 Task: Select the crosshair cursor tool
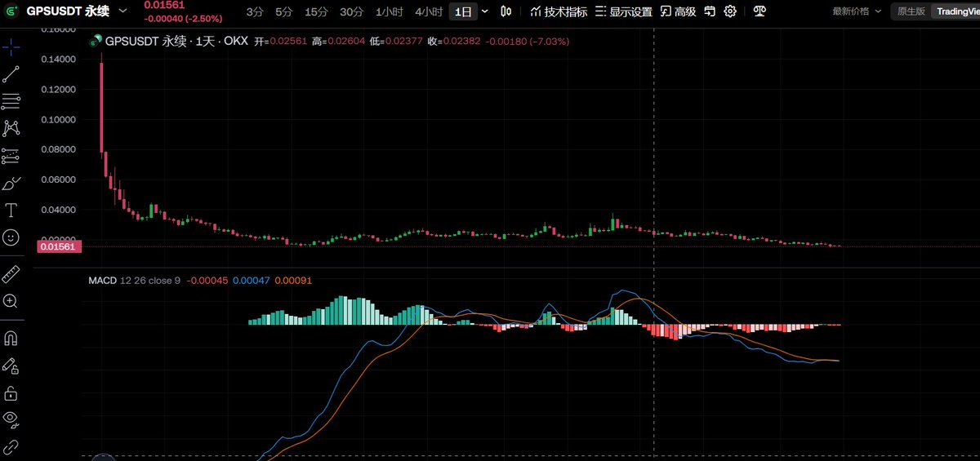(x=11, y=47)
